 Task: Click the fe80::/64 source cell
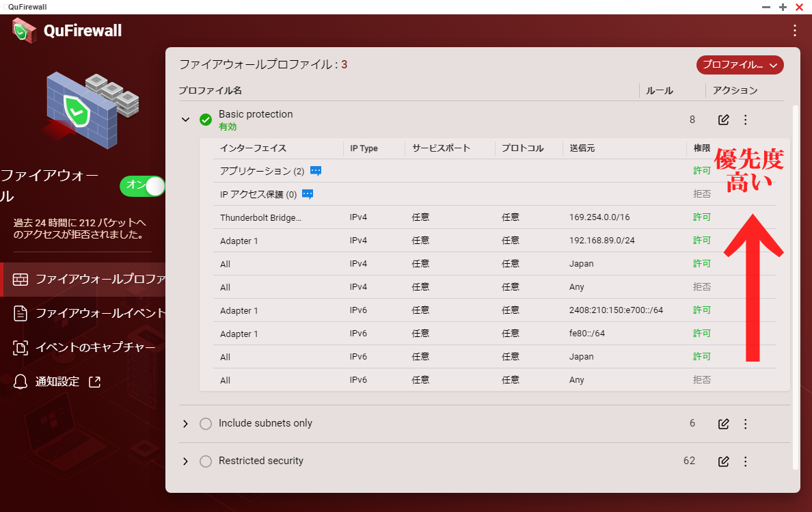pyautogui.click(x=586, y=334)
